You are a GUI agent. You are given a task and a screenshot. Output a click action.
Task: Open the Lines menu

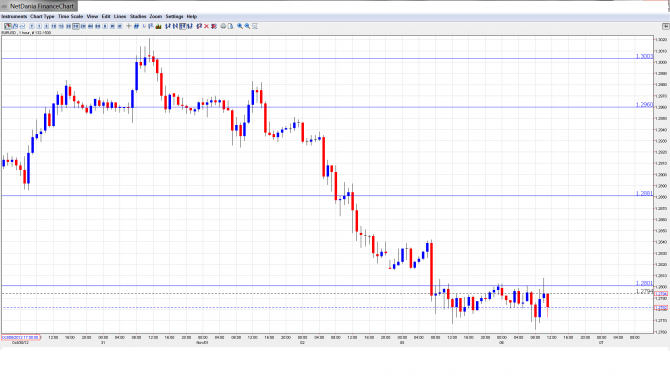(120, 16)
